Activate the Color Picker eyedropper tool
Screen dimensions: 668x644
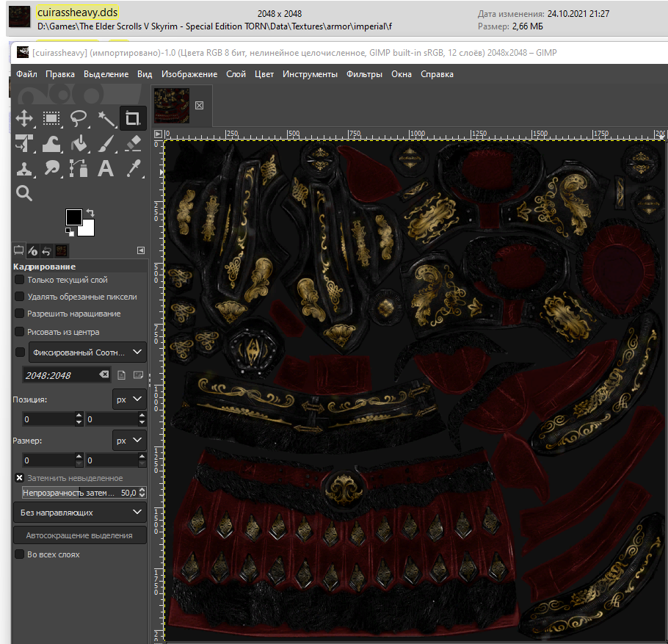133,168
